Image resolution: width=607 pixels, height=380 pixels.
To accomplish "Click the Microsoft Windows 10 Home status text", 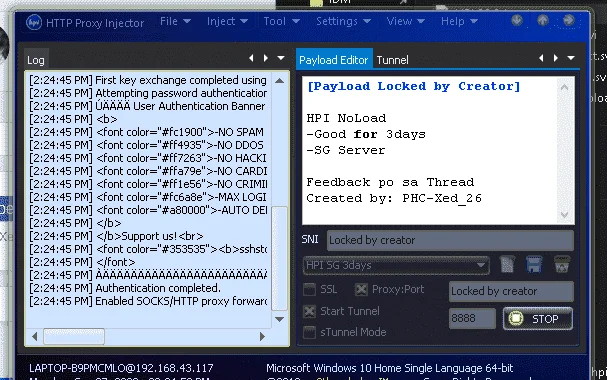I will tap(389, 368).
